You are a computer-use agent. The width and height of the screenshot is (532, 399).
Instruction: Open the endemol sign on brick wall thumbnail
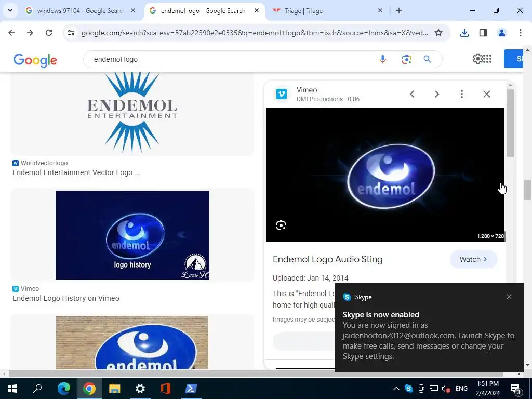point(132,343)
